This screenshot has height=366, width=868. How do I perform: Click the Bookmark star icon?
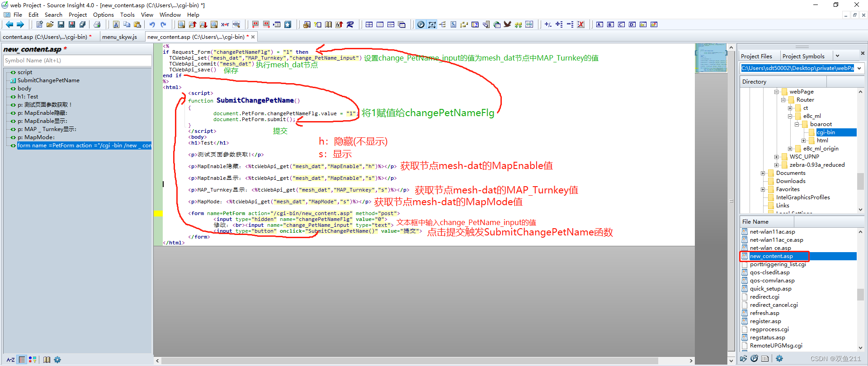[x=288, y=24]
